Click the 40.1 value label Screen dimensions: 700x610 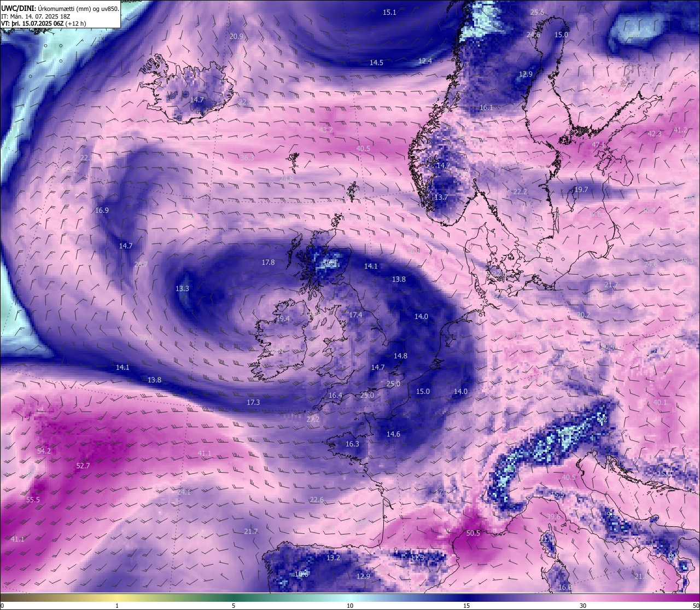coord(660,402)
